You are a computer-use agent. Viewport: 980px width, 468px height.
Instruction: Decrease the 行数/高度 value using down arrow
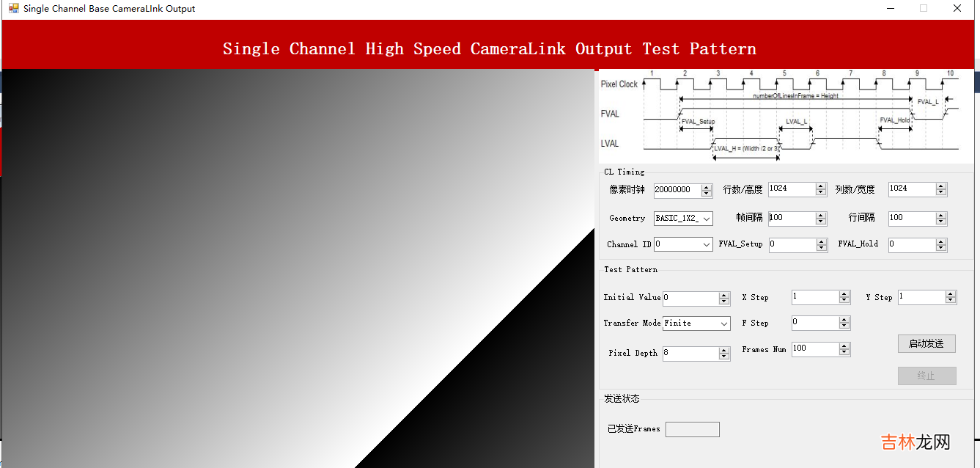pos(822,192)
